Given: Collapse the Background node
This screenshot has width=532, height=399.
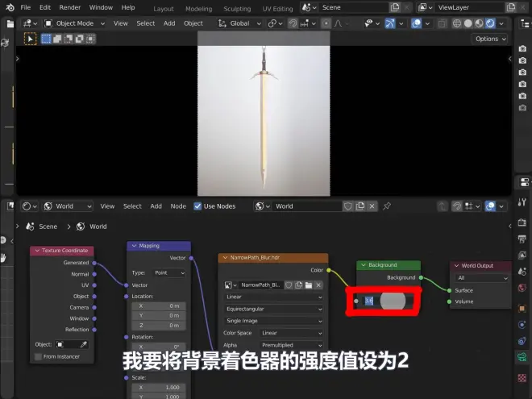Looking at the screenshot, I should 364,265.
